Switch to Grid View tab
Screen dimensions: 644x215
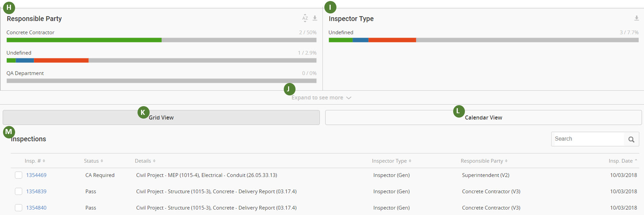[161, 118]
